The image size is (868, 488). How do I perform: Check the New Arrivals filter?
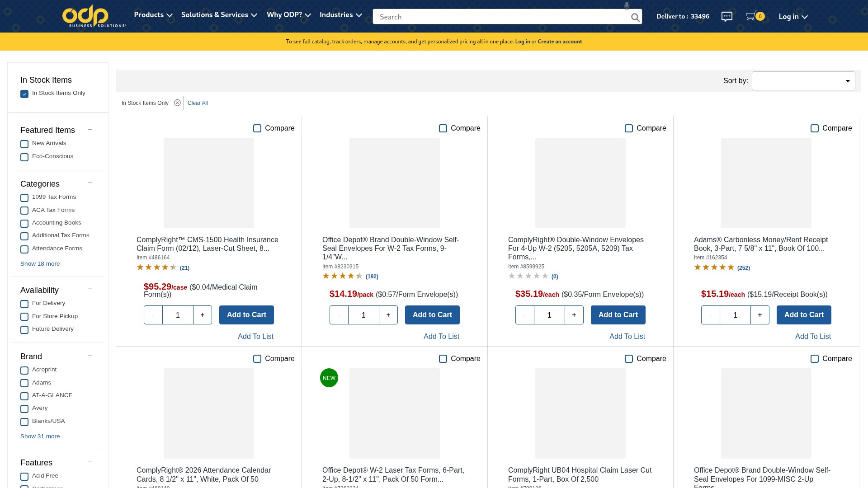click(x=24, y=144)
